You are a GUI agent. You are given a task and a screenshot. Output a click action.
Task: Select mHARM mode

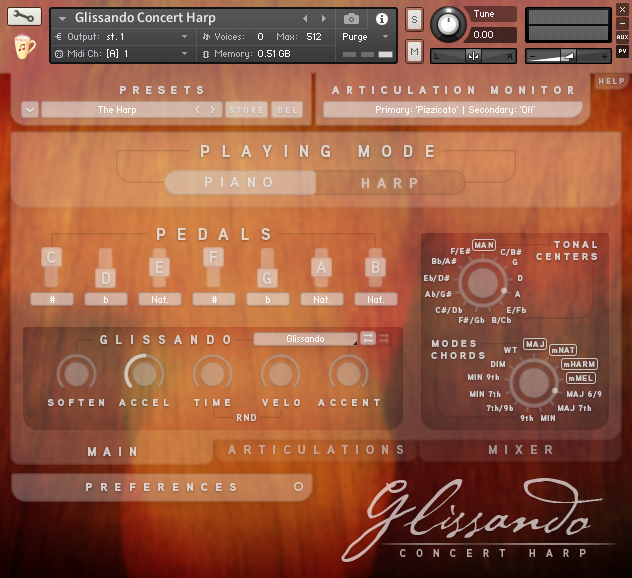point(579,364)
